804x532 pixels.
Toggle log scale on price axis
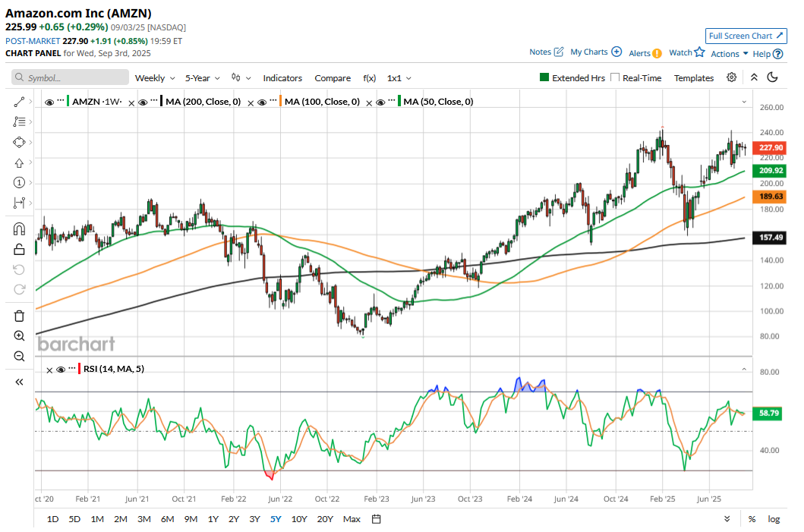774,519
